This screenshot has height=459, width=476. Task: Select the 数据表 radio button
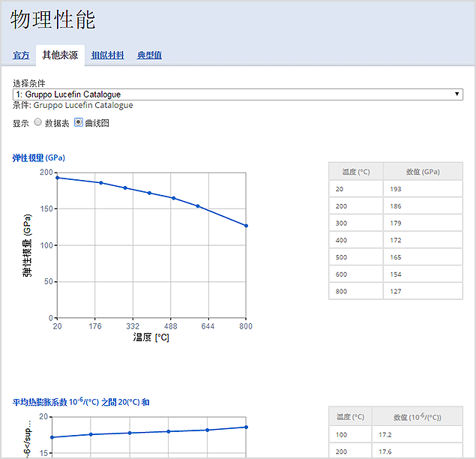click(x=37, y=123)
